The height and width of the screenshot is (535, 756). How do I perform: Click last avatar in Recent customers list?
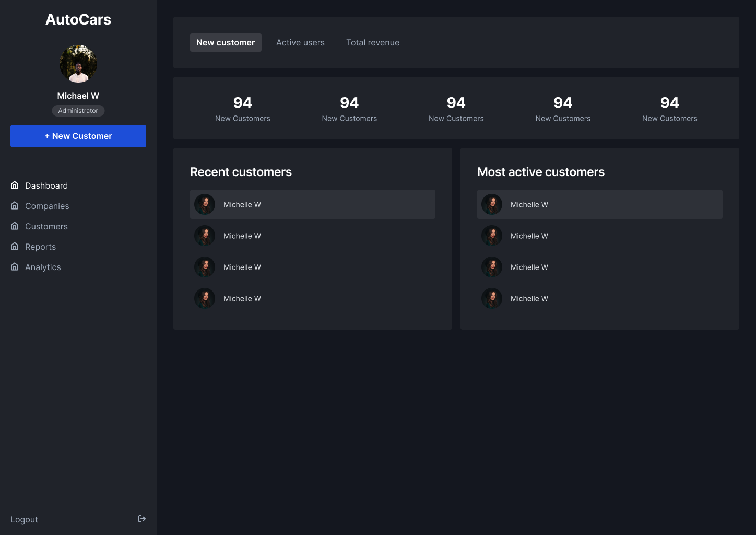tap(205, 298)
